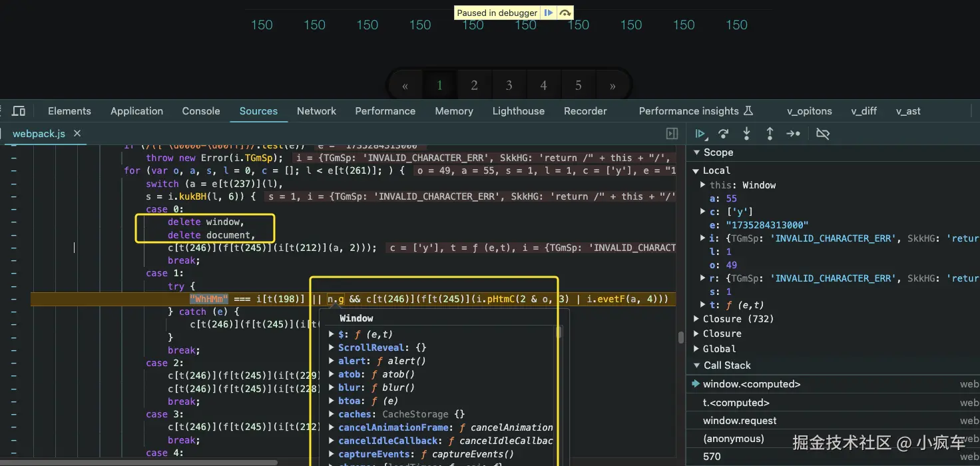Screen dimensions: 980x466
Task: Select window.request call stack frame
Action: [740, 421]
